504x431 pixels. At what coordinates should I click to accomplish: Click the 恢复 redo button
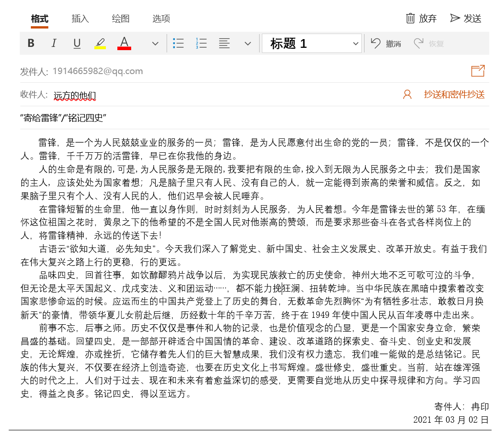tap(429, 44)
